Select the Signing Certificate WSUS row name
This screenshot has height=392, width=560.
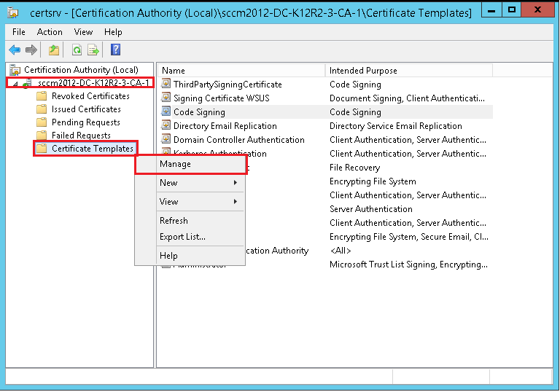click(x=222, y=98)
